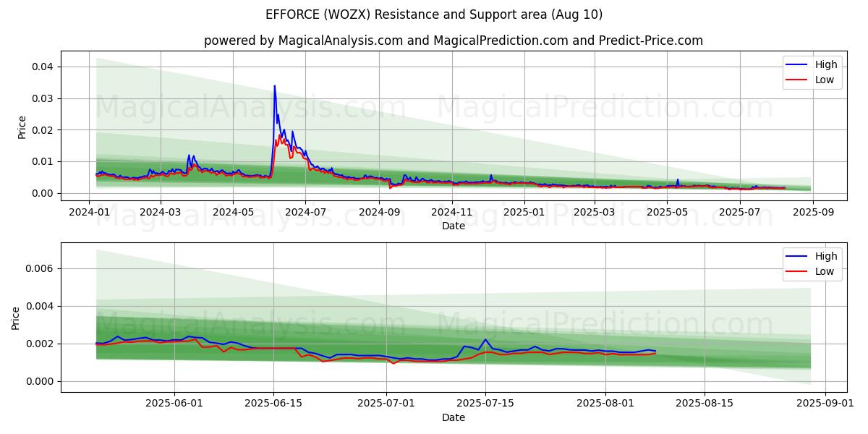868x434 pixels.
Task: Click the '2025-05' tick label
Action: pos(667,212)
